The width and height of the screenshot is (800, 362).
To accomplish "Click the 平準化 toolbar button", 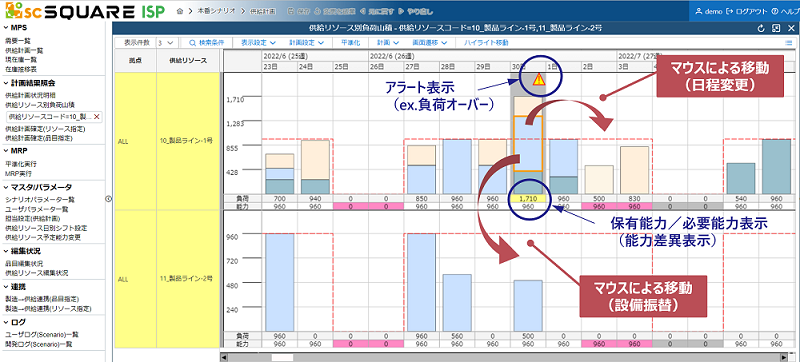I will 350,43.
